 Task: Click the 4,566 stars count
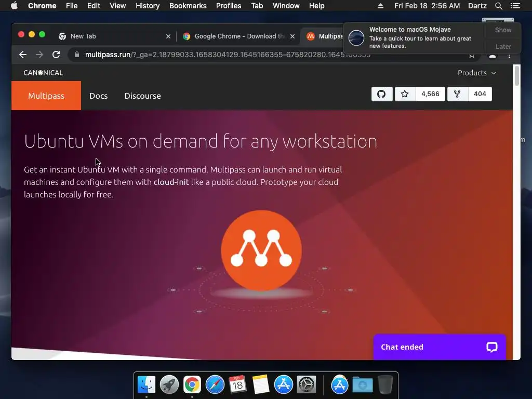click(430, 94)
